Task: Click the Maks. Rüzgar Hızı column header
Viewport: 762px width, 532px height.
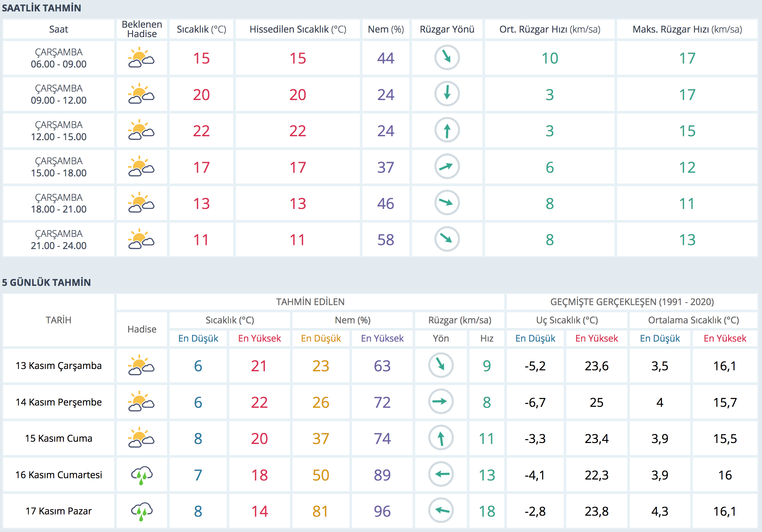Action: tap(687, 29)
